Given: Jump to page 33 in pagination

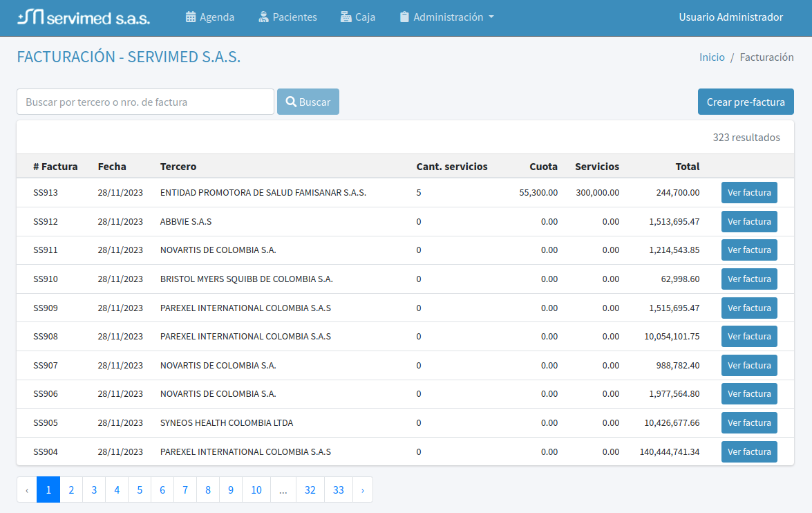Looking at the screenshot, I should coord(338,489).
